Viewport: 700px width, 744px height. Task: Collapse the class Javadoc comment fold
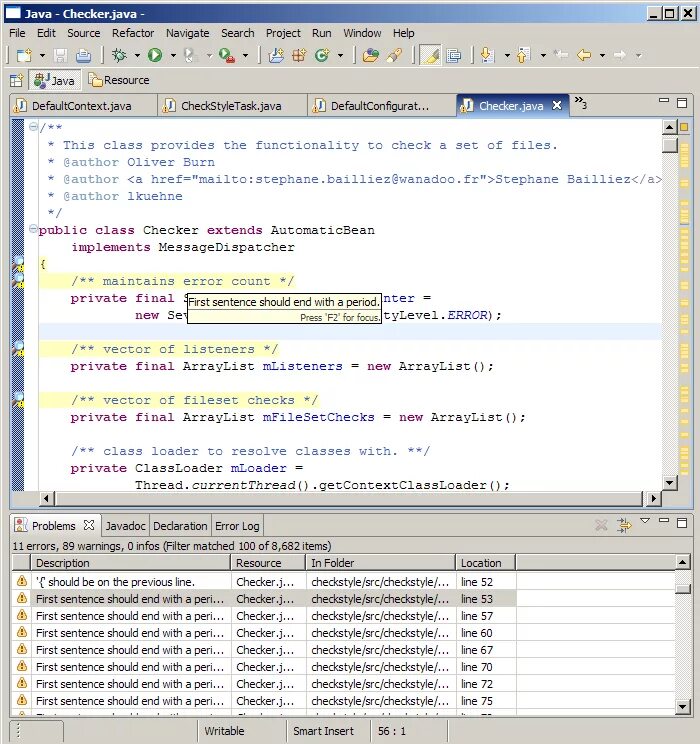point(33,127)
